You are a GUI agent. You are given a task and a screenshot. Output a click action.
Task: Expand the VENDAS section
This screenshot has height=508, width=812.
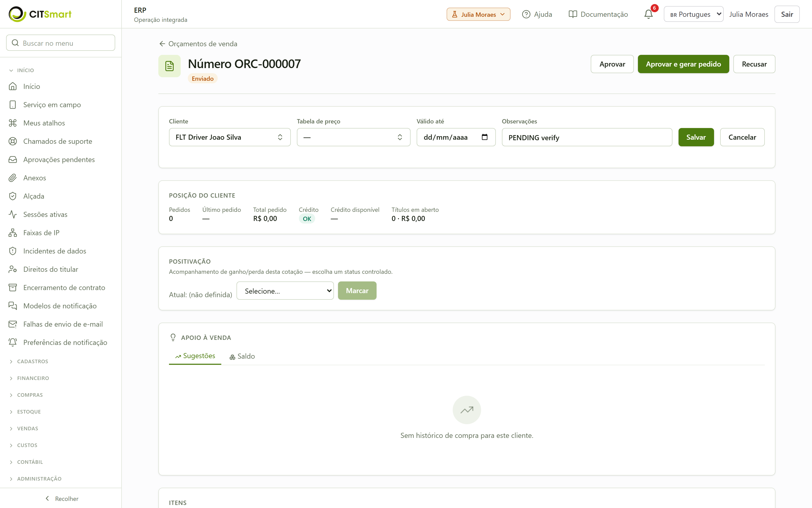(x=24, y=428)
